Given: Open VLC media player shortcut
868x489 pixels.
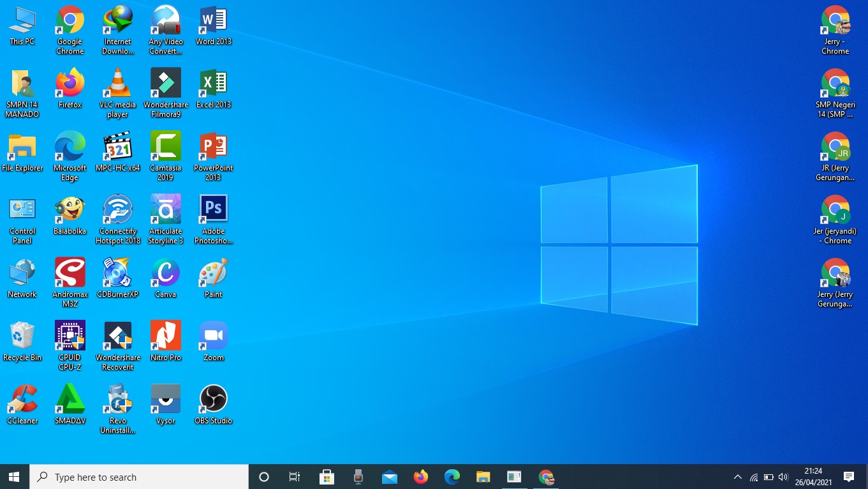Looking at the screenshot, I should pyautogui.click(x=117, y=93).
